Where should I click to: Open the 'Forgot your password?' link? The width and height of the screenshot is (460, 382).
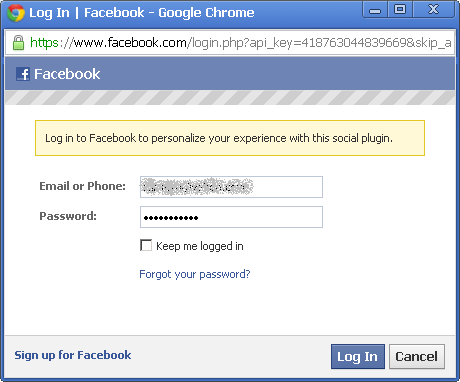[x=195, y=274]
